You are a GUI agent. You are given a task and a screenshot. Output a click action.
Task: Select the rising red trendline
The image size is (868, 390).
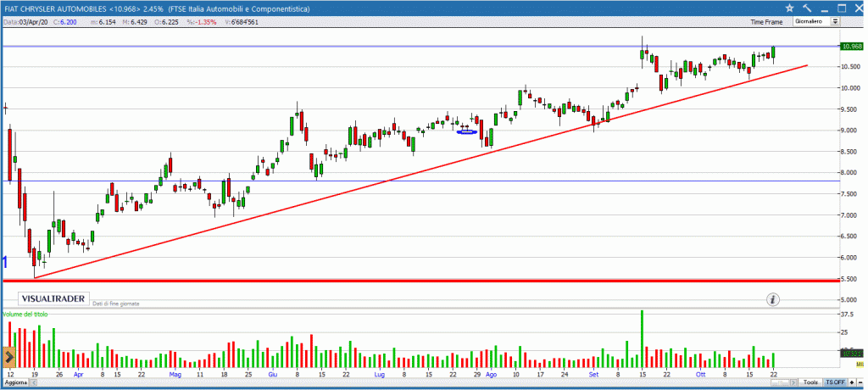tap(420, 171)
